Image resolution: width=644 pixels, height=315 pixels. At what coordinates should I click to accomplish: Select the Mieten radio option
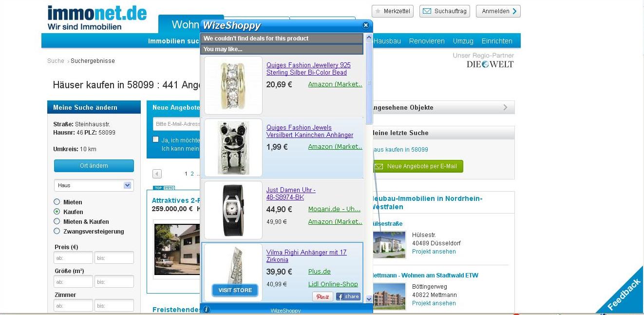(57, 202)
